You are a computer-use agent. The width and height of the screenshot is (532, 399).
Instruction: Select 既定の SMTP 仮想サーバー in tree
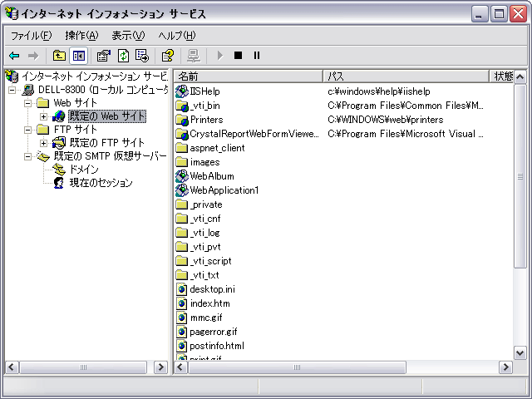pyautogui.click(x=110, y=156)
